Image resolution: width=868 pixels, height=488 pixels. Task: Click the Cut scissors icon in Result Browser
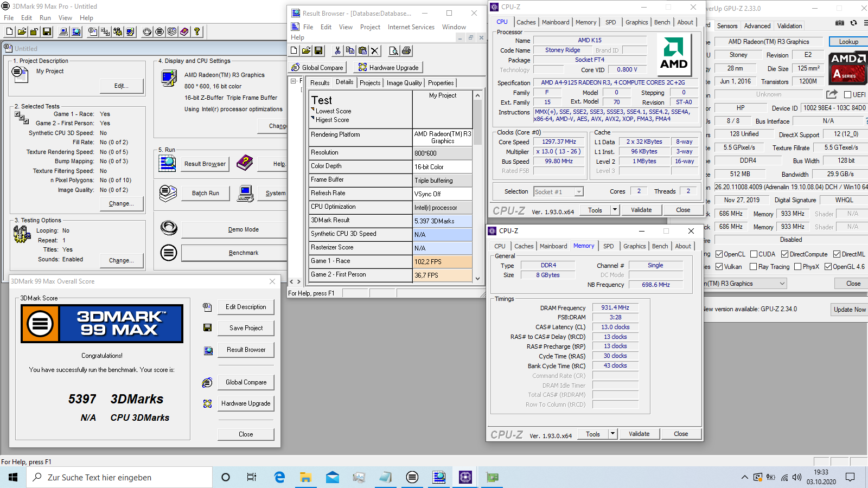337,51
